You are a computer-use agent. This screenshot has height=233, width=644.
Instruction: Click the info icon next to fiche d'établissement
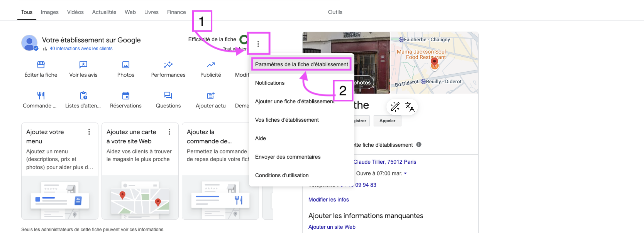point(419,145)
